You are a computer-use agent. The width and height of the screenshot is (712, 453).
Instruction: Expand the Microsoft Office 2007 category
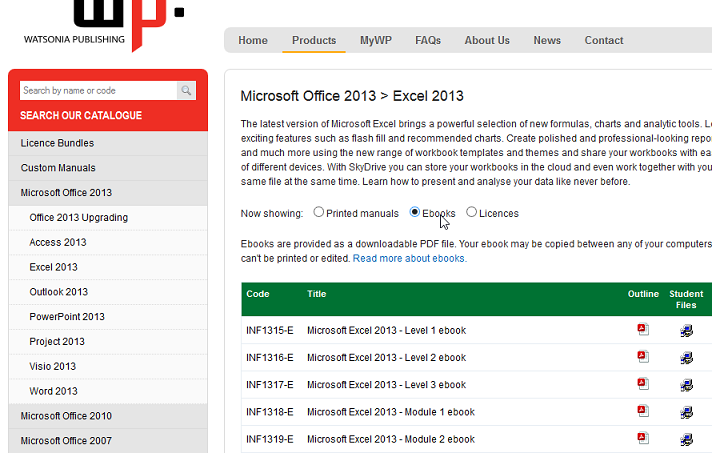pyautogui.click(x=108, y=441)
